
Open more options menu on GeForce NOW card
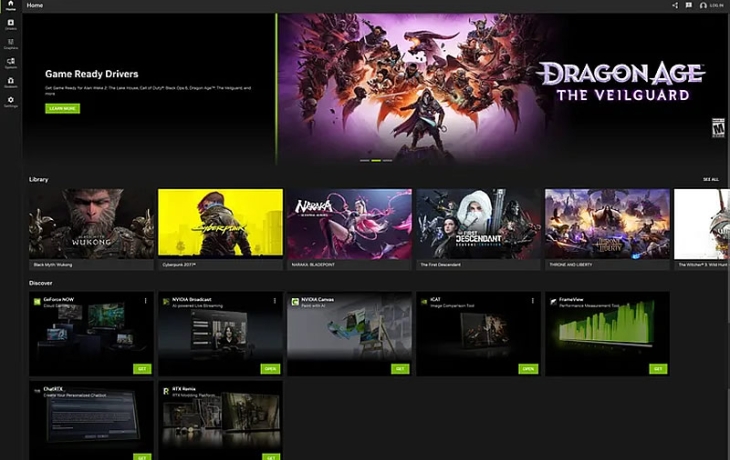point(146,301)
